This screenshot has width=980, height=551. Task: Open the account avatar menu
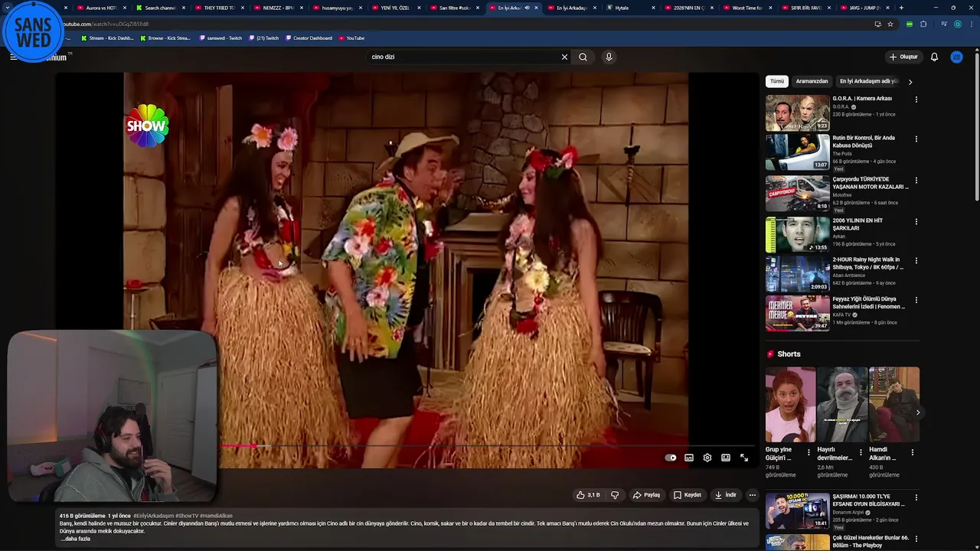(x=956, y=57)
